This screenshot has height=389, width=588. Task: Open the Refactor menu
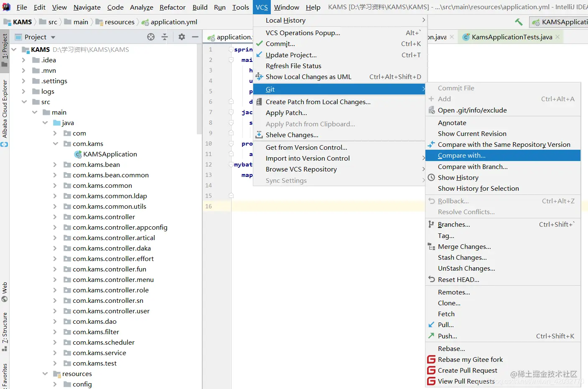172,7
